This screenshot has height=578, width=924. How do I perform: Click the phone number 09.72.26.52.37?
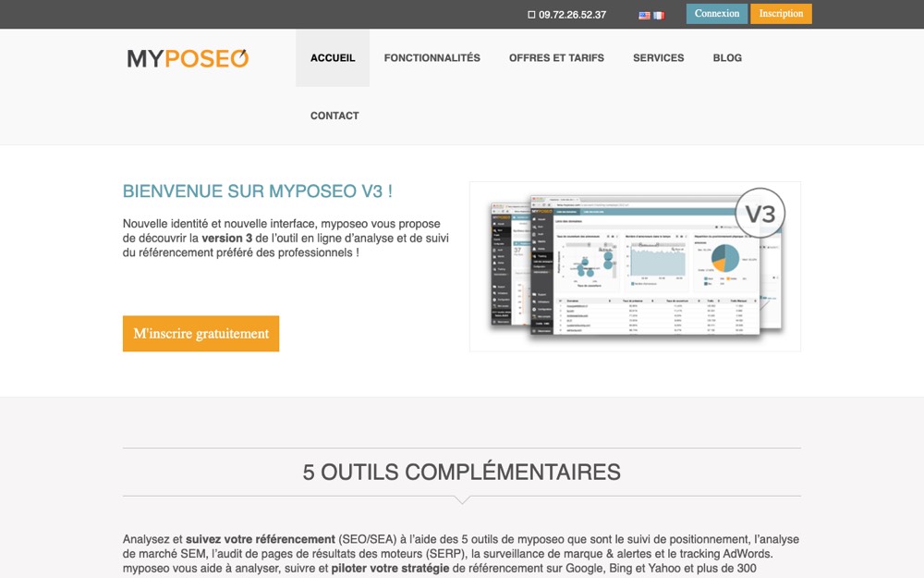(572, 15)
